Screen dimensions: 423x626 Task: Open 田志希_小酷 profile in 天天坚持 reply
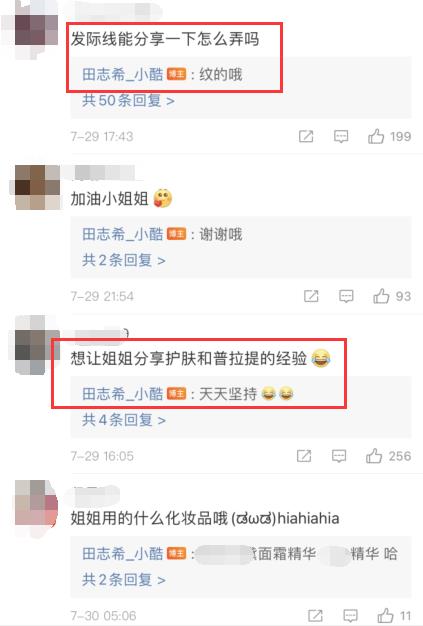(x=123, y=394)
